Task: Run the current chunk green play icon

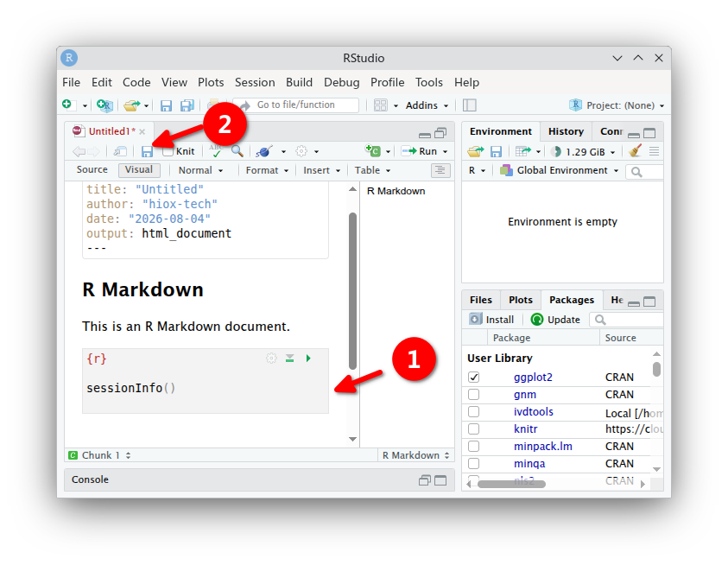Action: point(308,359)
